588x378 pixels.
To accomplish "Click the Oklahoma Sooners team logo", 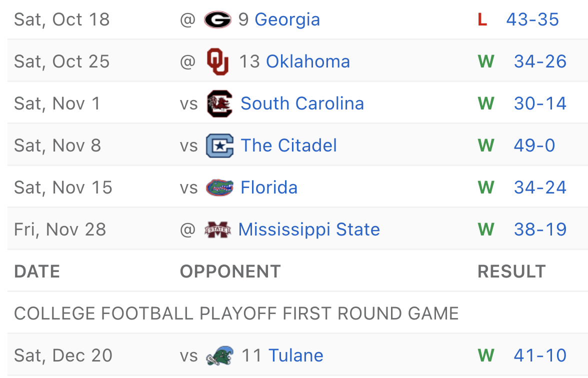I will [x=217, y=61].
